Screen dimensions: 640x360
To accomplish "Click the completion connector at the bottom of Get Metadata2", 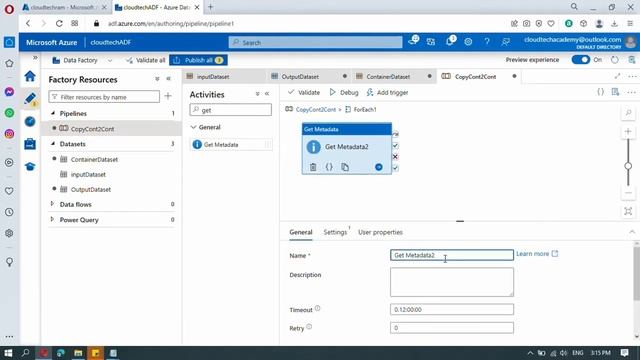I will pyautogui.click(x=395, y=167).
